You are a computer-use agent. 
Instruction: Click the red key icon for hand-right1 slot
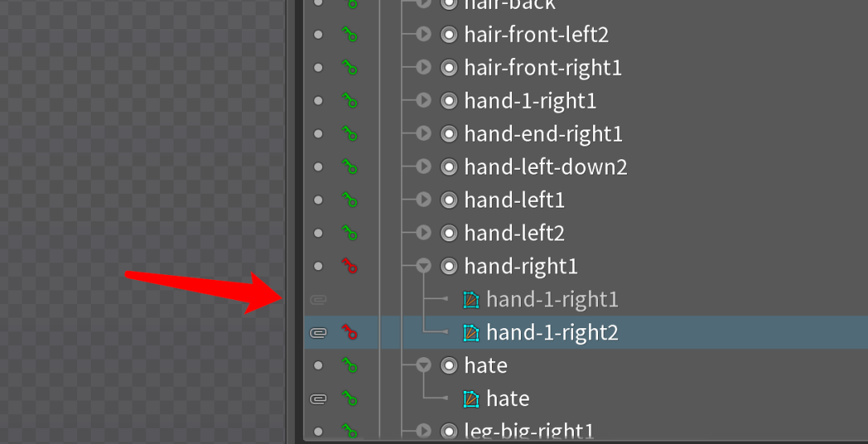349,266
